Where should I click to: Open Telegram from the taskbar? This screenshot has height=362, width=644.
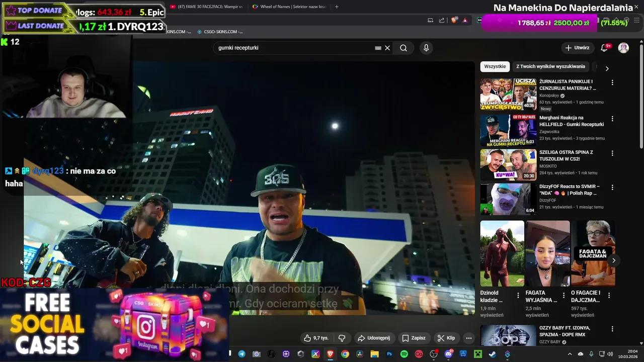pyautogui.click(x=242, y=354)
